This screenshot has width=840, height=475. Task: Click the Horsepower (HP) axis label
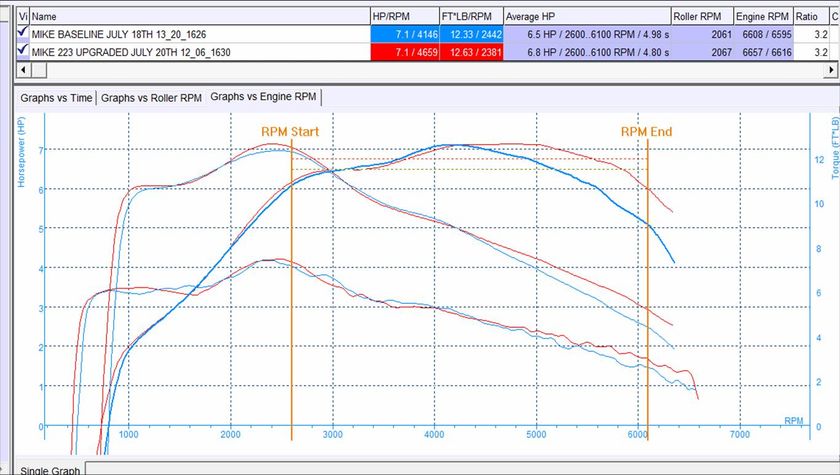click(21, 152)
